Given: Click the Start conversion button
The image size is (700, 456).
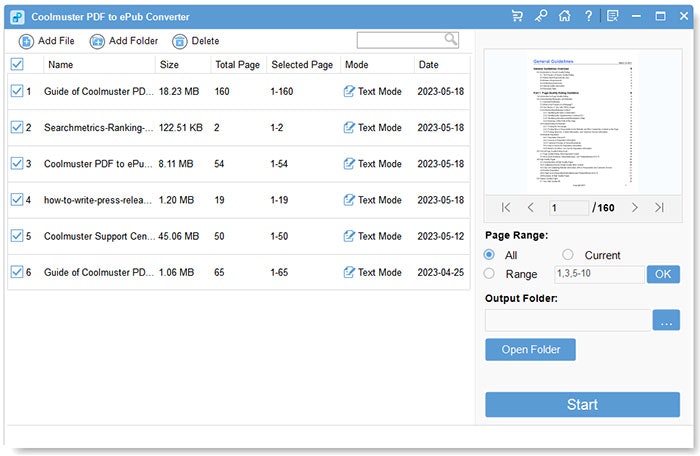Looking at the screenshot, I should (x=583, y=405).
